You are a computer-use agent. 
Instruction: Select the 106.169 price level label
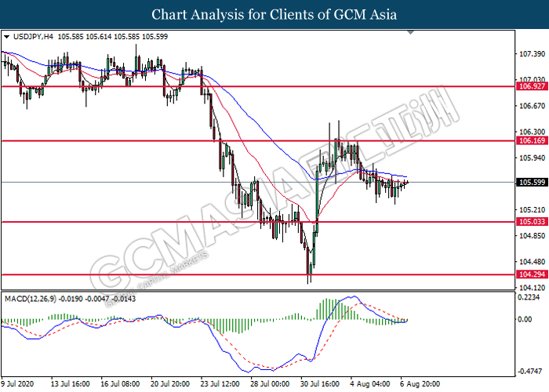pyautogui.click(x=532, y=140)
